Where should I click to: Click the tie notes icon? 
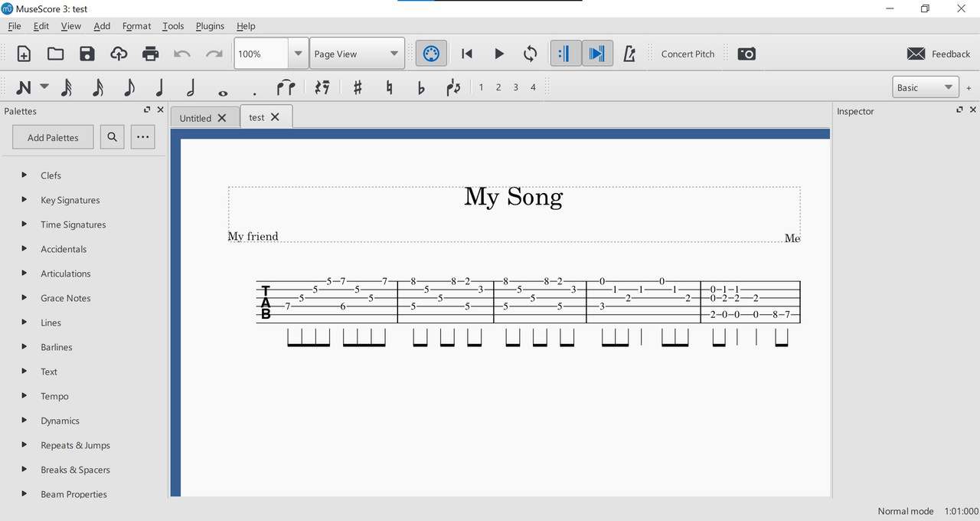(286, 87)
